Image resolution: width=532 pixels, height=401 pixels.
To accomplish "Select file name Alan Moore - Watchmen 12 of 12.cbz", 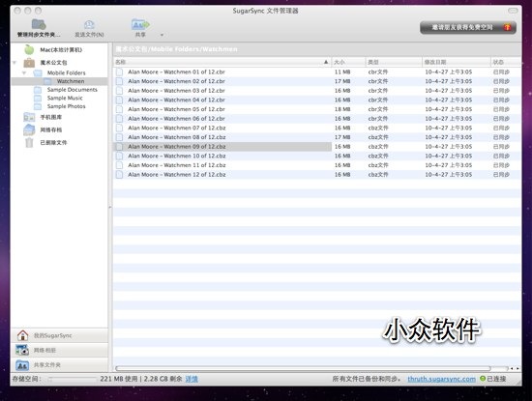I will pos(177,175).
